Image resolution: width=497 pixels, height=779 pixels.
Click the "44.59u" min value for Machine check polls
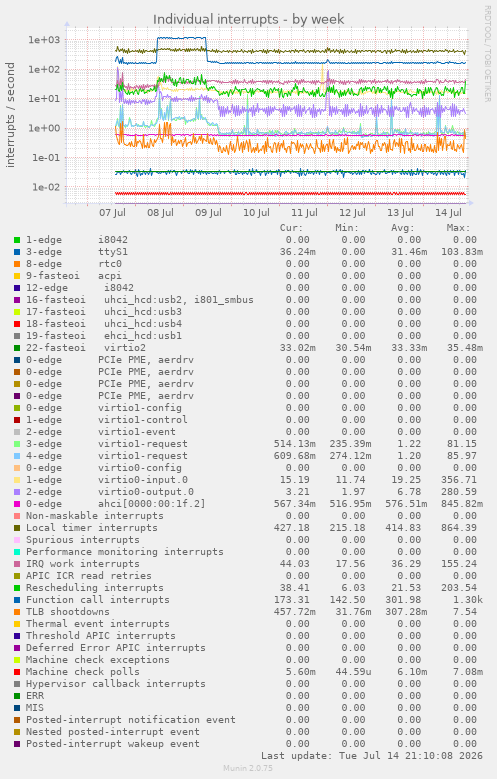pos(353,672)
